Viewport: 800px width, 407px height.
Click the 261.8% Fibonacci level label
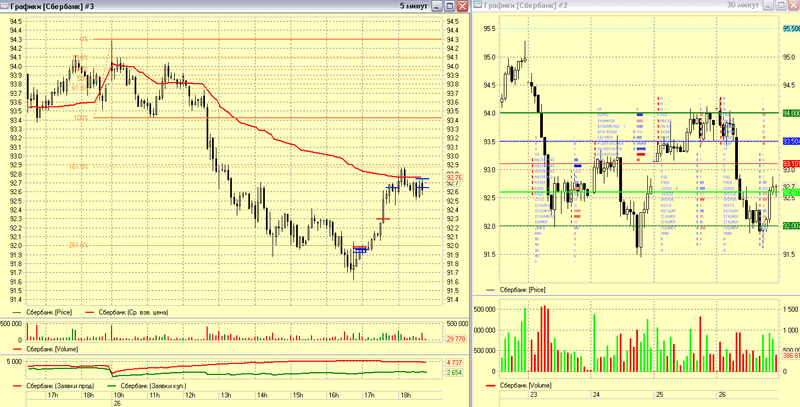pyautogui.click(x=79, y=245)
